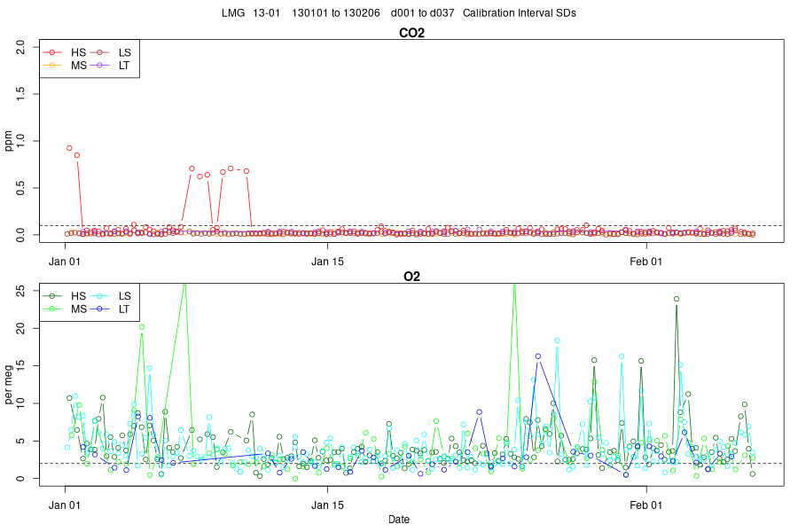
Task: Click the dark green HS peak near 24 per meg
Action: coord(677,299)
